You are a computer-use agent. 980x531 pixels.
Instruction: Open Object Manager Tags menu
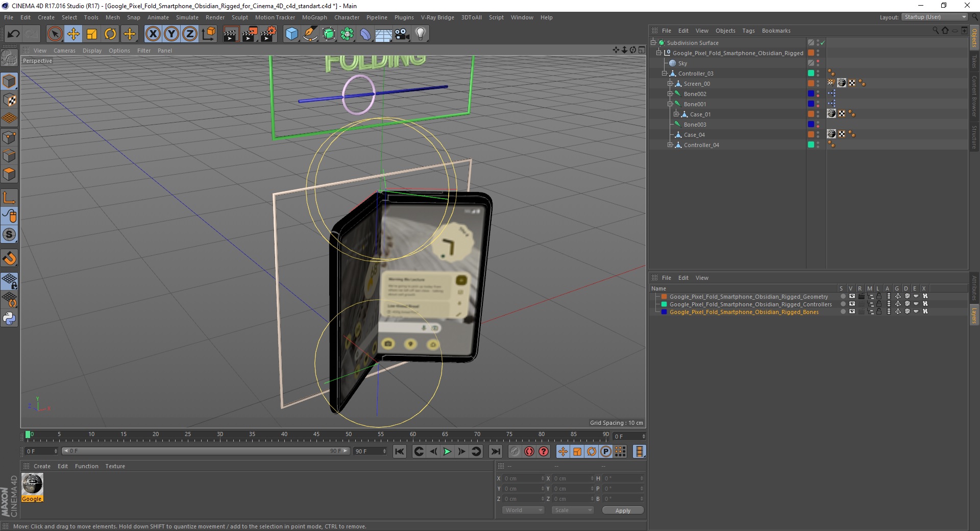[748, 31]
